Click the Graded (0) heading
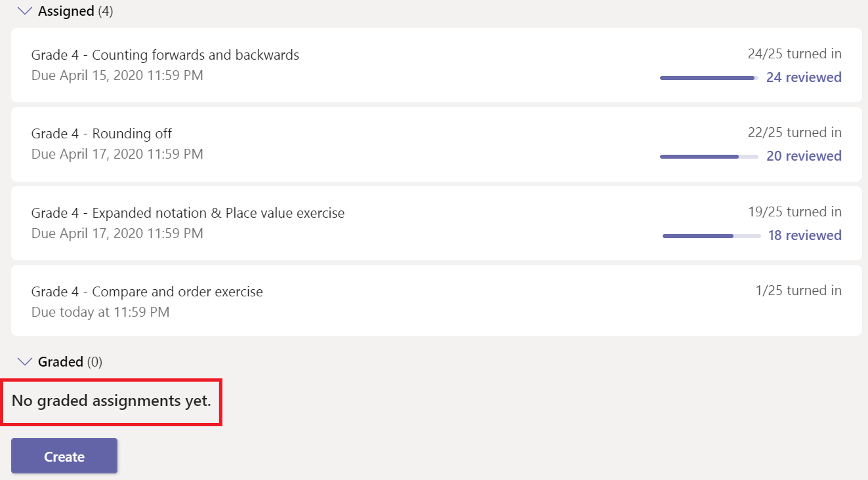Image resolution: width=868 pixels, height=480 pixels. pos(70,361)
